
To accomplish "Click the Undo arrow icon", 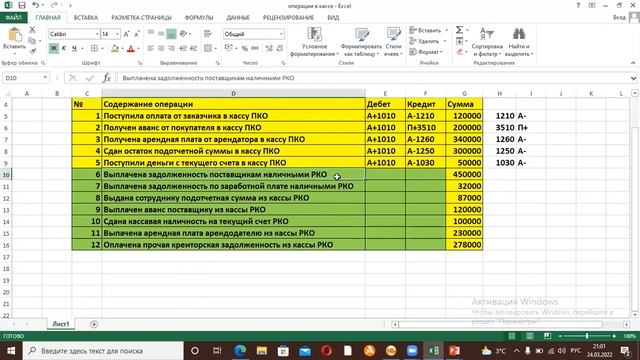I will point(36,6).
